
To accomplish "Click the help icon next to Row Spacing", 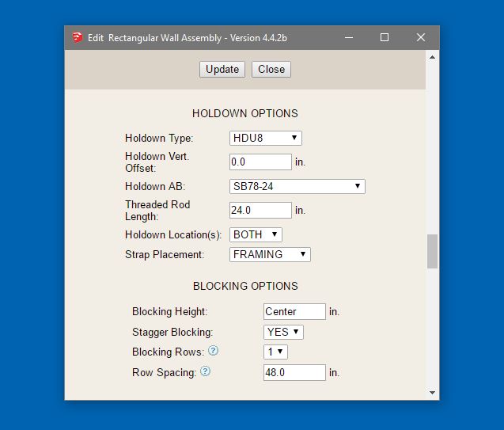I will 206,371.
